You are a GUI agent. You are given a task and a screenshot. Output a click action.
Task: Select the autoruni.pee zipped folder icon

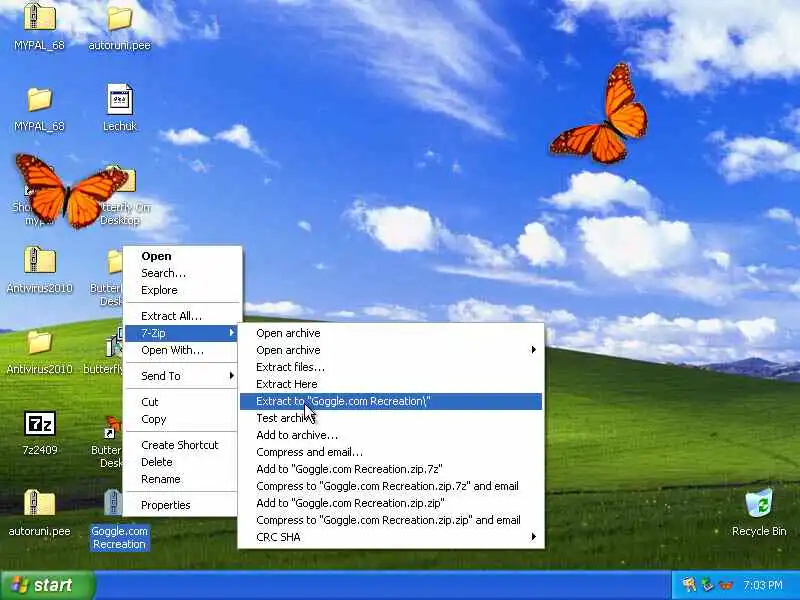point(39,503)
